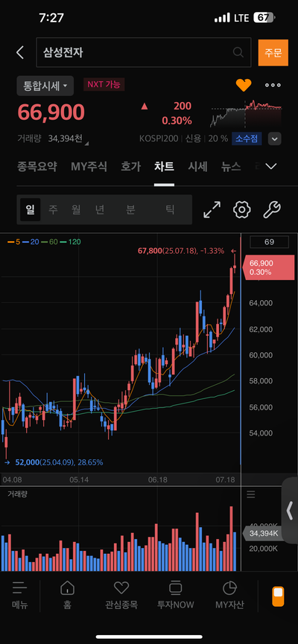Switch to the 뉴스 tab
298x644 pixels.
click(231, 166)
